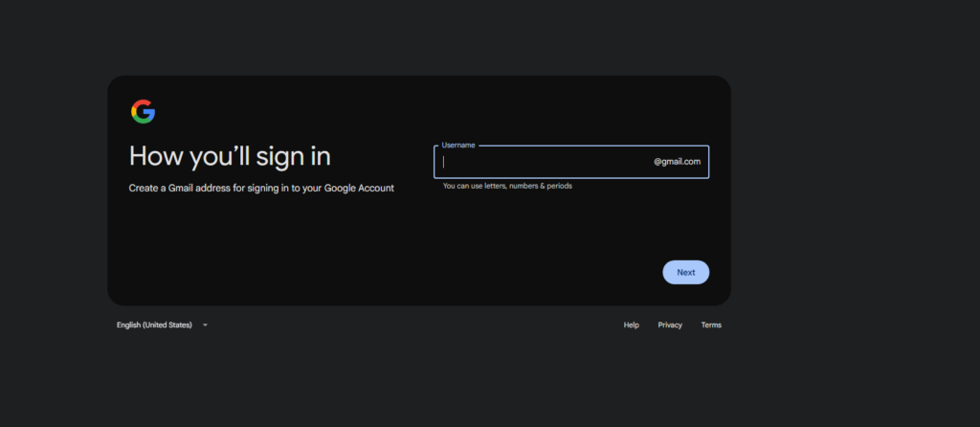Focus the Username input field
This screenshot has height=427, width=980.
point(571,162)
